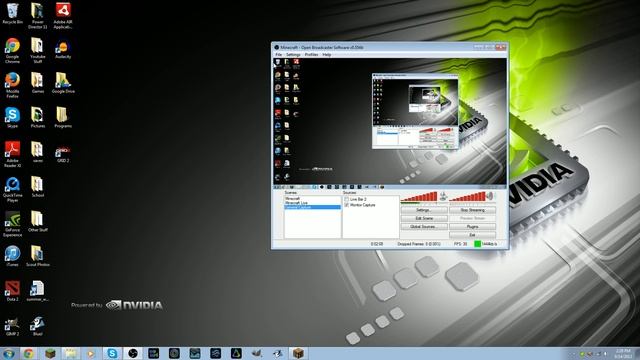The width and height of the screenshot is (640, 360).
Task: Click the Global Sources... button
Action: [x=424, y=227]
